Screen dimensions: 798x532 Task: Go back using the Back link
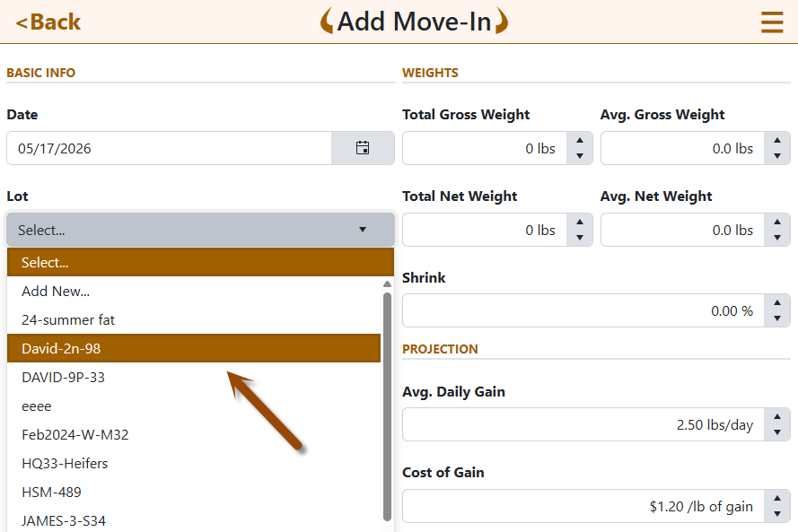[x=48, y=22]
